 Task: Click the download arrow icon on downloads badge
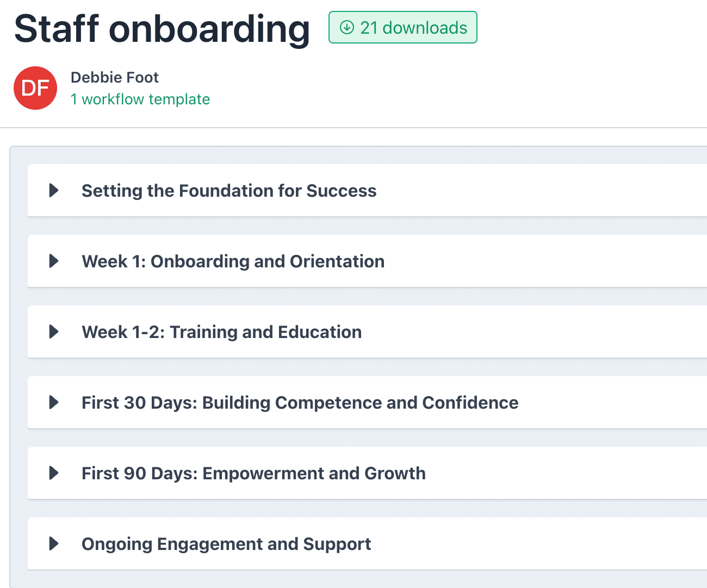346,28
